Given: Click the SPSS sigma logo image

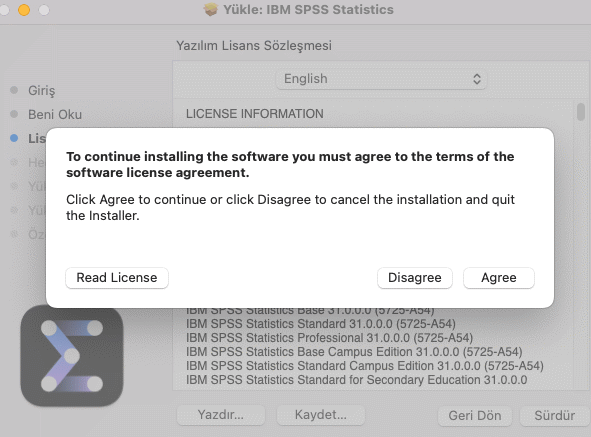Looking at the screenshot, I should pos(72,356).
